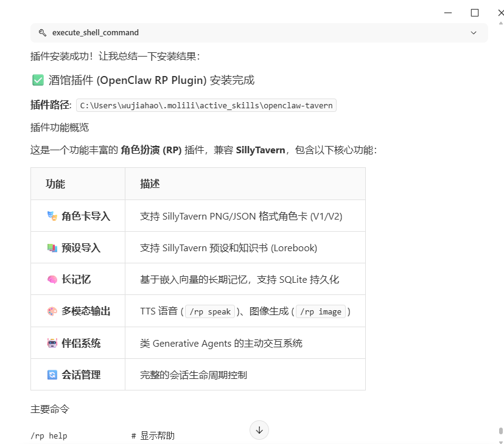Minimize the application window
The height and width of the screenshot is (444, 504).
(447, 12)
